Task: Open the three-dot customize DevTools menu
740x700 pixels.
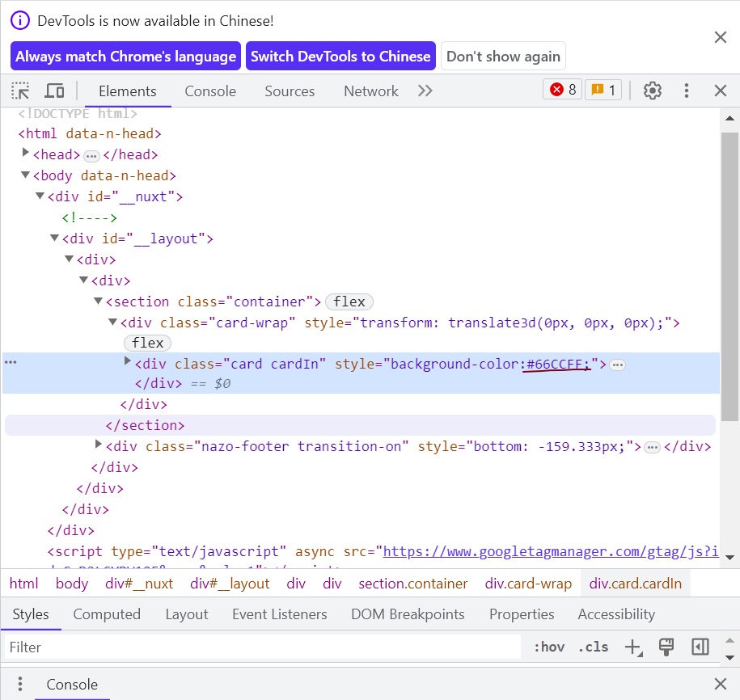Action: pos(686,91)
